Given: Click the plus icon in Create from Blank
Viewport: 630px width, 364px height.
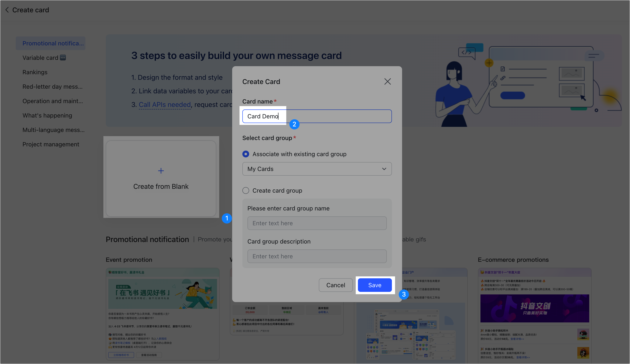Looking at the screenshot, I should (161, 171).
